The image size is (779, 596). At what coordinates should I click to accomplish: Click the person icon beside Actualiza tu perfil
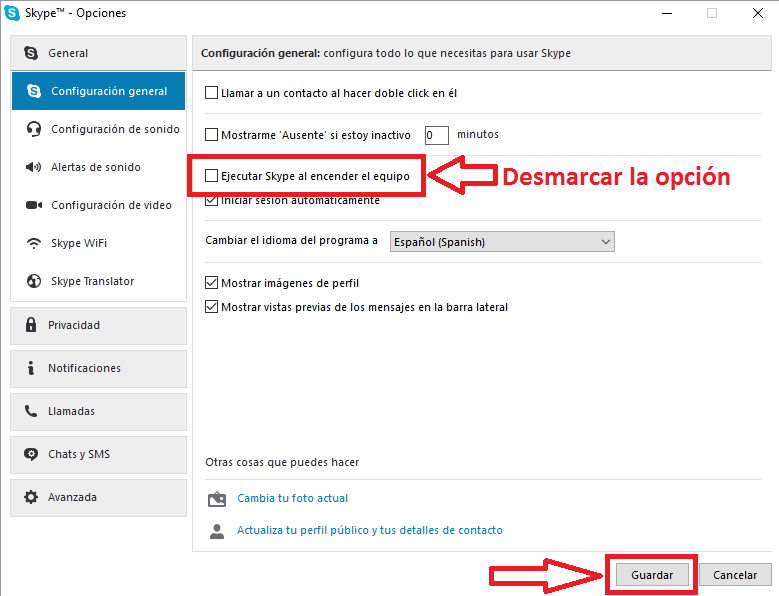217,531
